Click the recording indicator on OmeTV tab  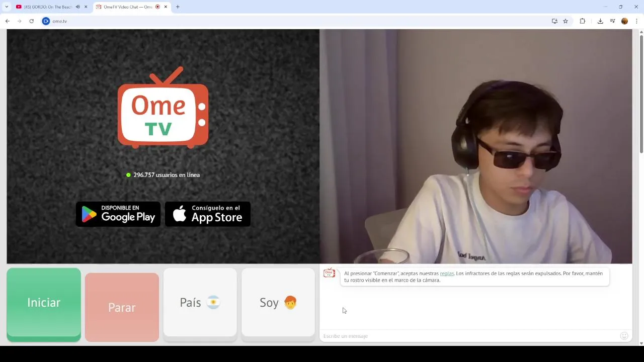pos(157,7)
